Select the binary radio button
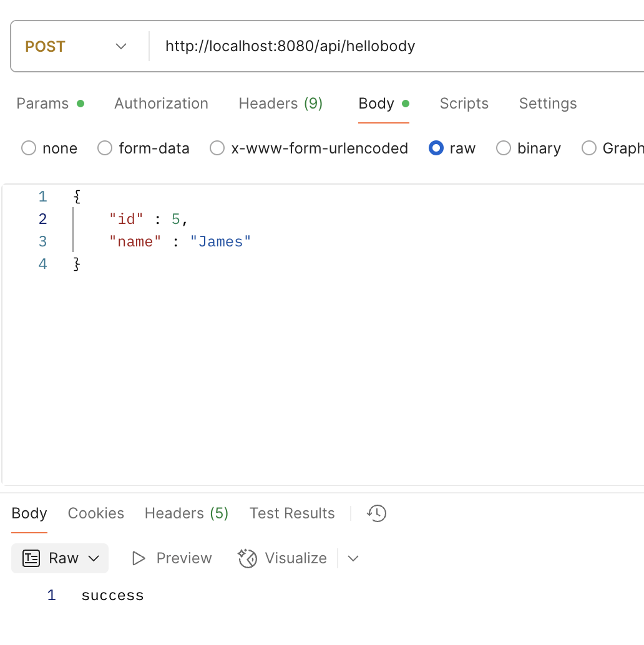The width and height of the screenshot is (644, 645). (504, 148)
